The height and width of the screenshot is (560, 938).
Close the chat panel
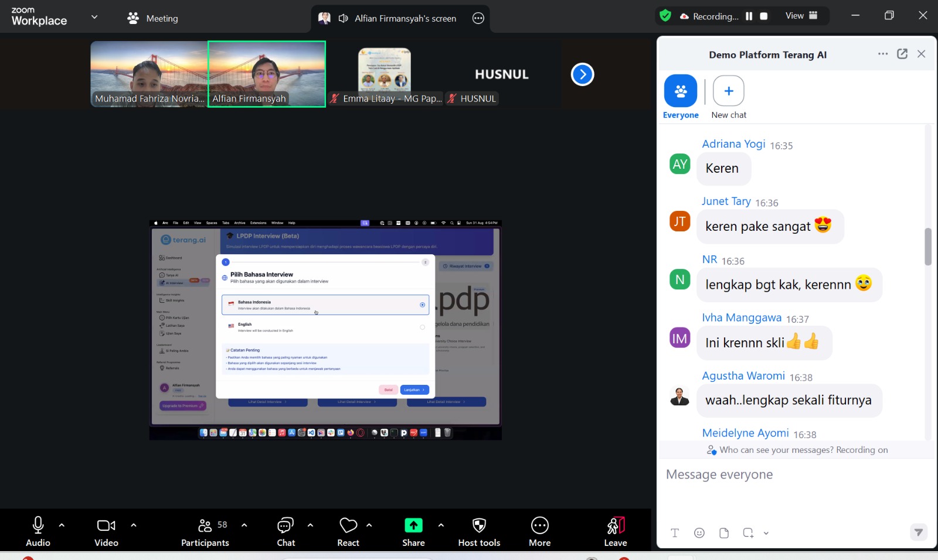coord(922,54)
